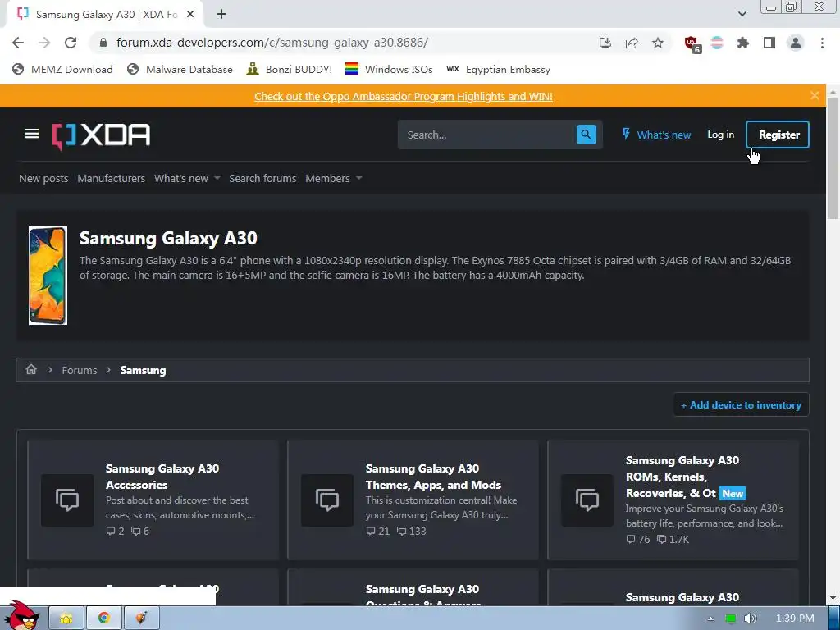Screen dimensions: 840x630
Task: Click Add device to inventory button
Action: click(x=741, y=405)
